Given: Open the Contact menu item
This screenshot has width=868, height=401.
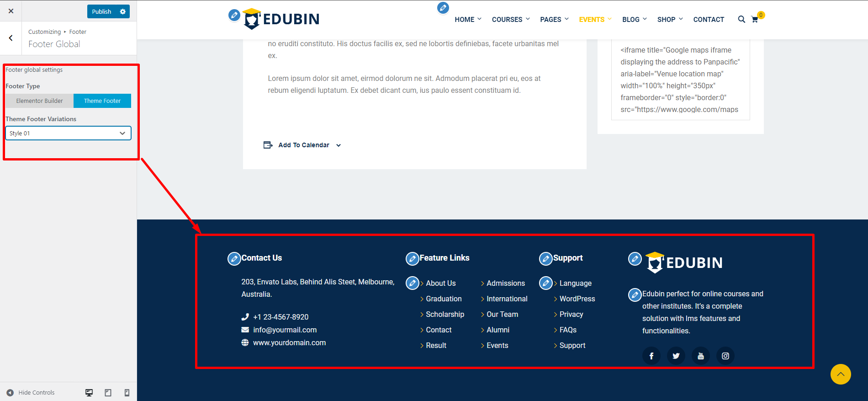Looking at the screenshot, I should click(x=708, y=20).
